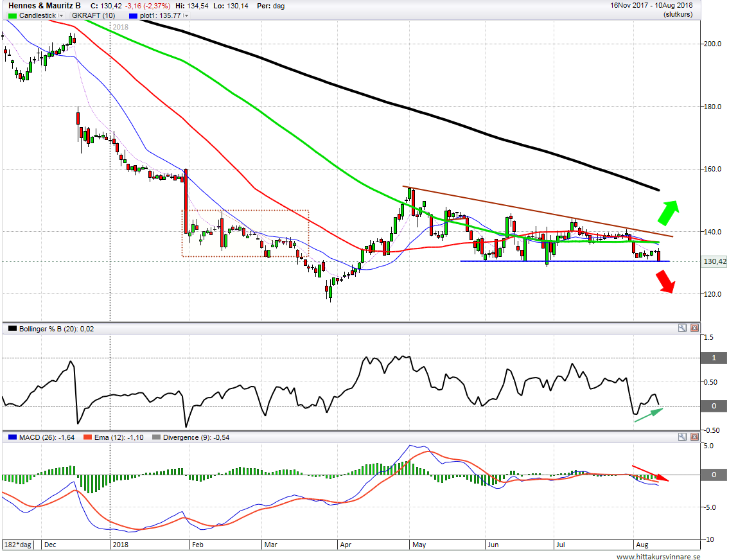This screenshot has height=560, width=729.
Task: Click the Bollinger % B (20): 0,02 label
Action: pyautogui.click(x=57, y=329)
